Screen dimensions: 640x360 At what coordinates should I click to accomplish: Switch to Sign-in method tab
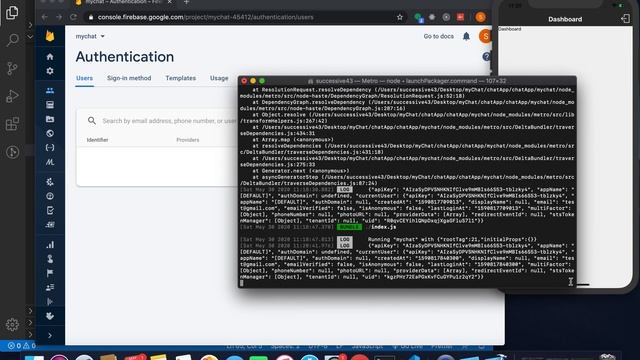tap(129, 78)
